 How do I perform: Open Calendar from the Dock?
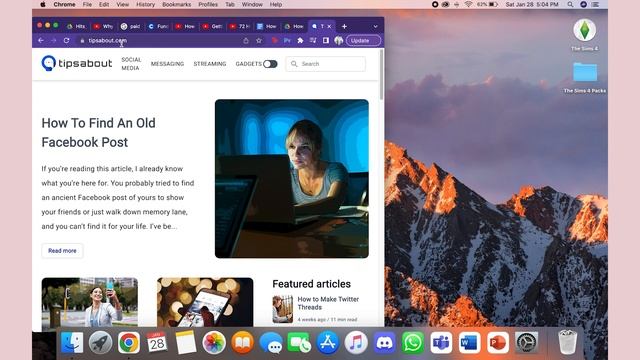(x=157, y=342)
